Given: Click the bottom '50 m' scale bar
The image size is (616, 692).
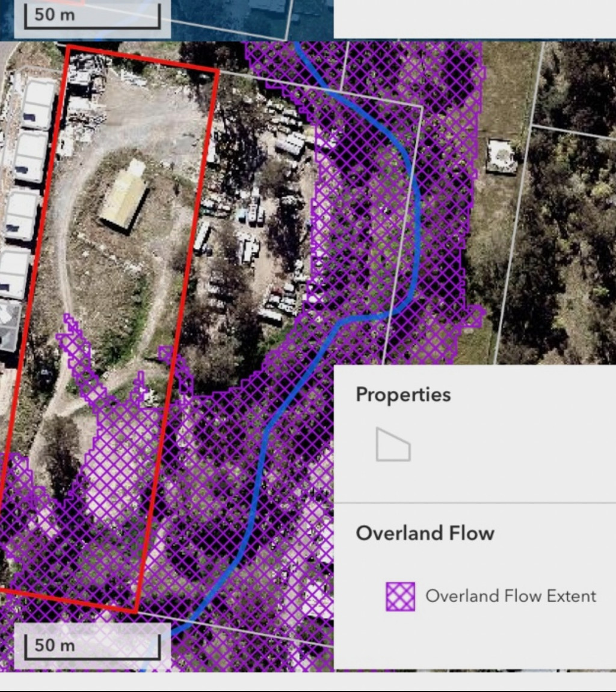Looking at the screenshot, I should click(92, 647).
